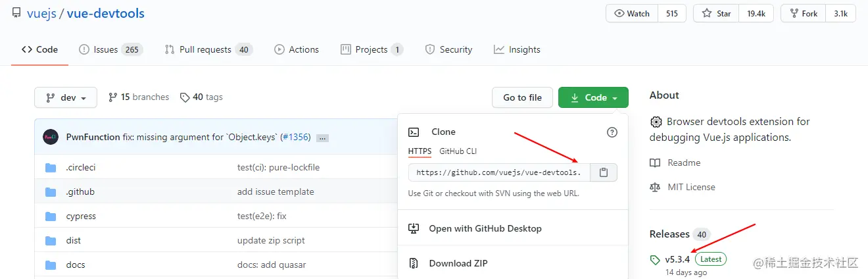Toggle the green Code dropdown button

pyautogui.click(x=593, y=97)
